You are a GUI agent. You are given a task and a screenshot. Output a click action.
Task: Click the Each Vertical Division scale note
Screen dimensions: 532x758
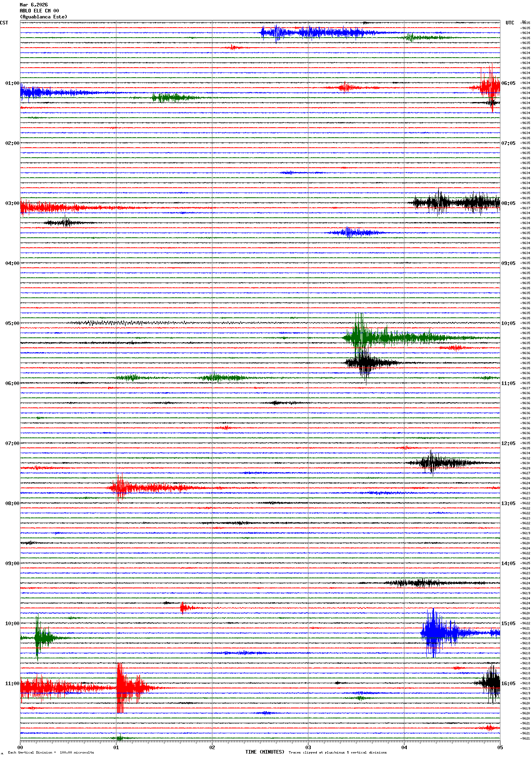(x=51, y=752)
